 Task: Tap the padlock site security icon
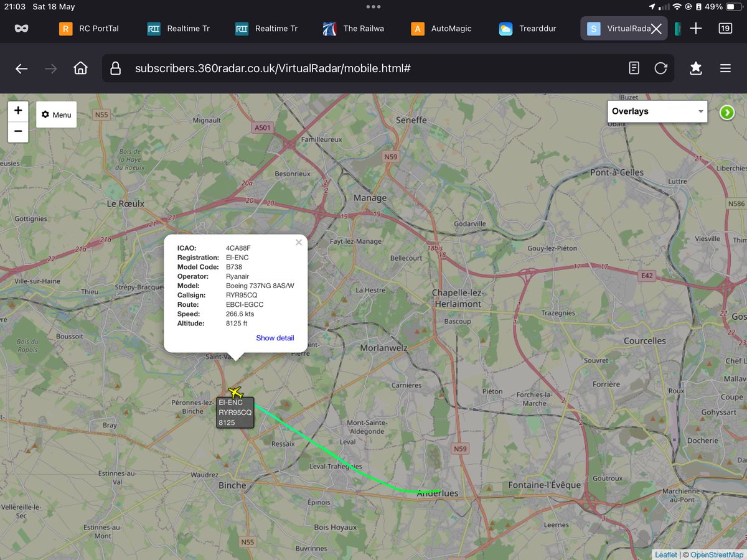tap(115, 68)
